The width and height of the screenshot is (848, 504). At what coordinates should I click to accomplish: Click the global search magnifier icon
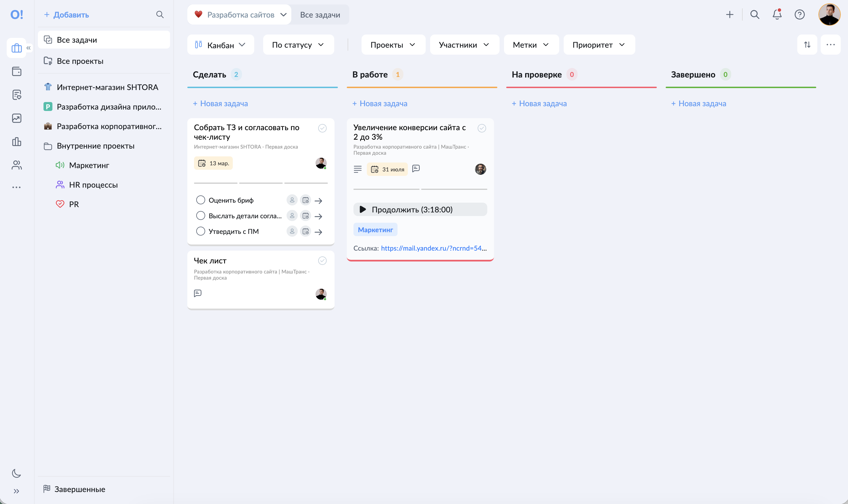coord(755,14)
